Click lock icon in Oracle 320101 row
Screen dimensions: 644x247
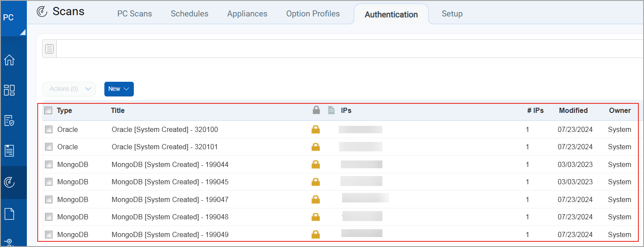tap(316, 147)
